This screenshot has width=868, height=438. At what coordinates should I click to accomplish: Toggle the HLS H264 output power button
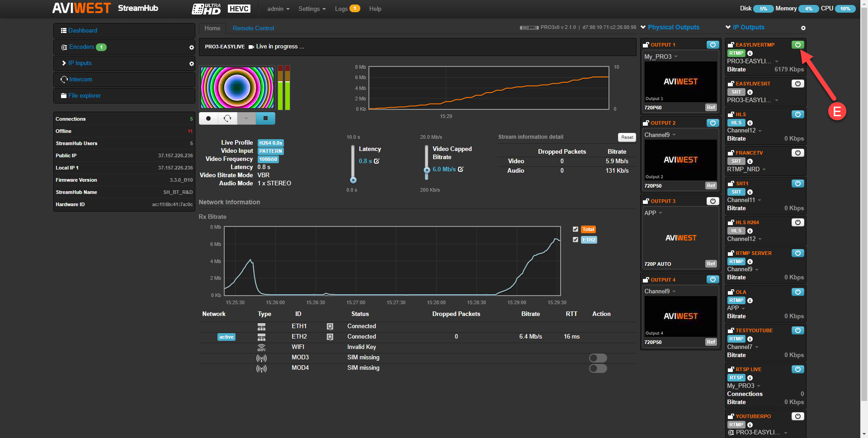point(798,222)
